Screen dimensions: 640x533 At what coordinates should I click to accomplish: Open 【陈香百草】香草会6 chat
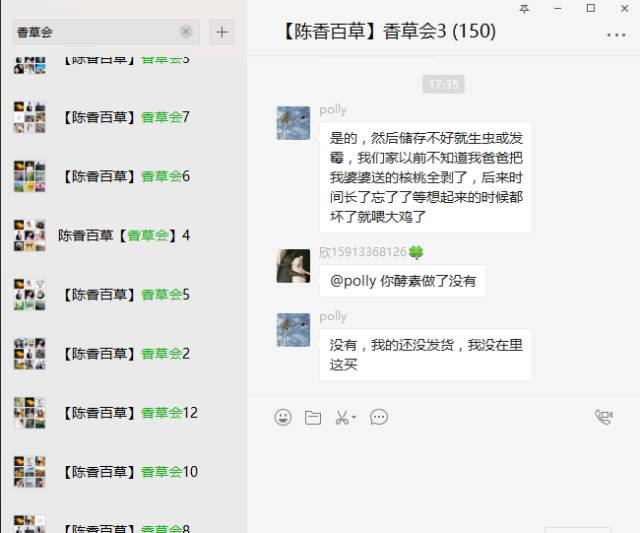click(124, 176)
